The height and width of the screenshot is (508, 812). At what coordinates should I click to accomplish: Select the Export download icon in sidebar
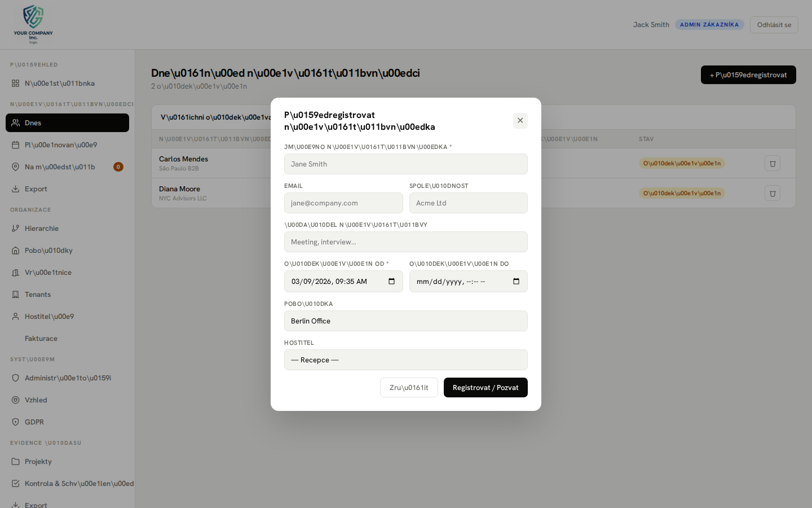(x=15, y=189)
